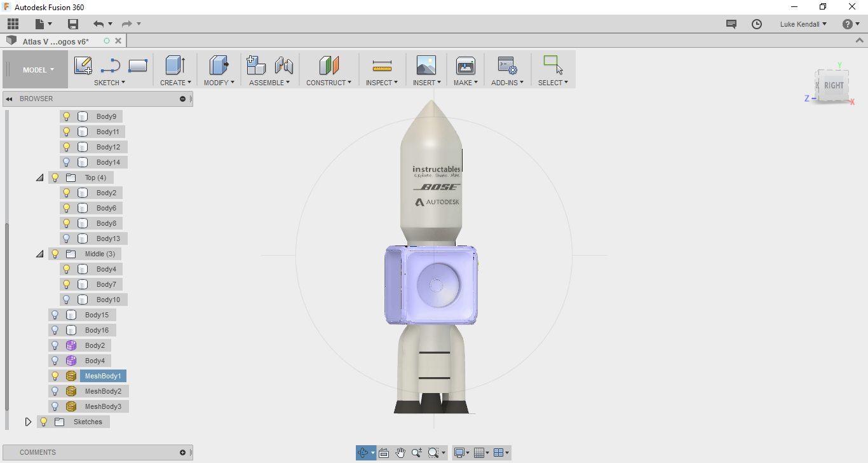The image size is (868, 463).
Task: Open the SKETCH menu
Action: click(x=109, y=83)
